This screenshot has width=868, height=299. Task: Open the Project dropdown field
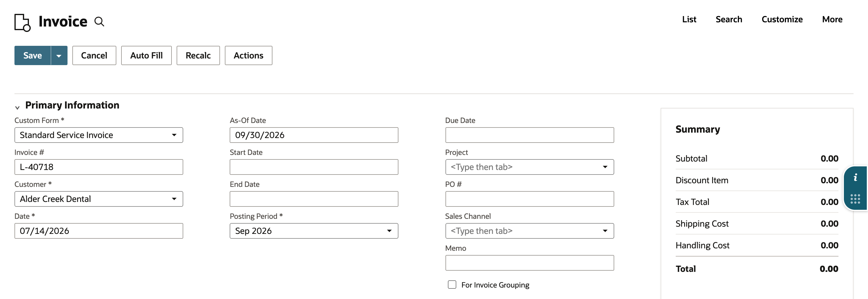[x=529, y=167]
